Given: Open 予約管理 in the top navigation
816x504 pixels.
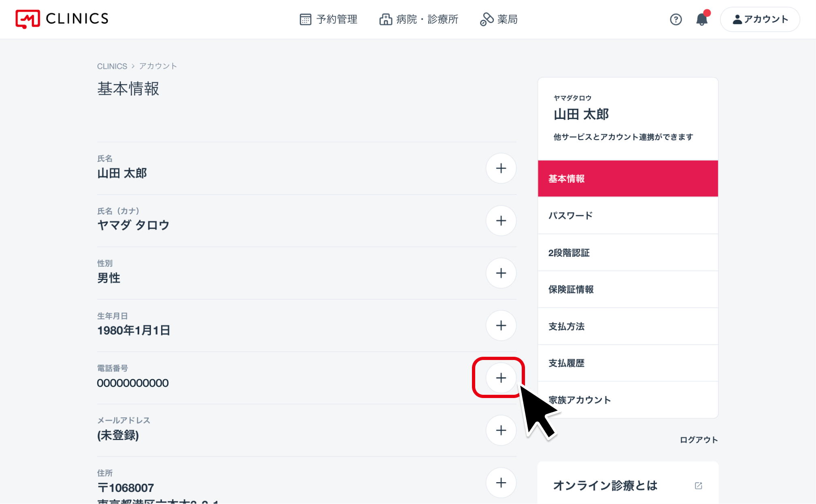Looking at the screenshot, I should pos(328,19).
